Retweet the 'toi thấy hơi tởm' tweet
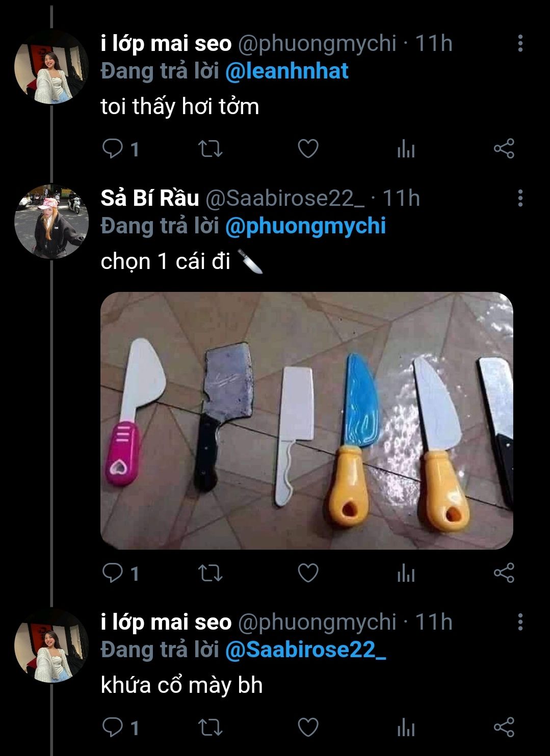 click(210, 149)
